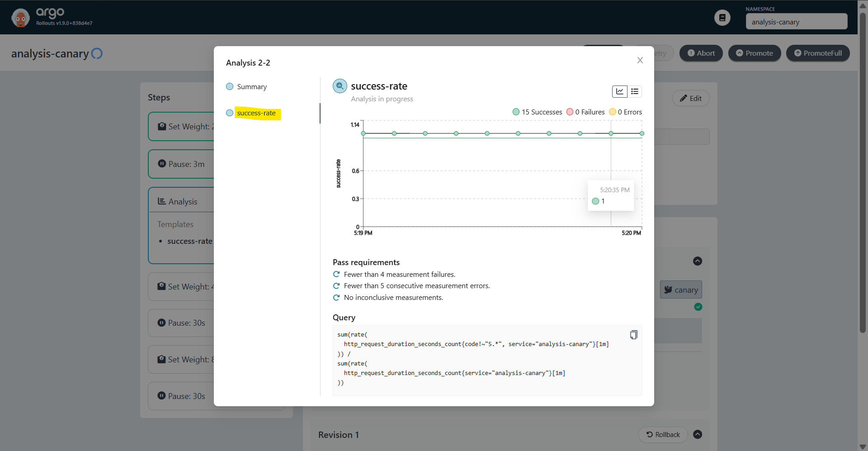Switch to chart view of measurements
The height and width of the screenshot is (451, 868).
pyautogui.click(x=619, y=91)
